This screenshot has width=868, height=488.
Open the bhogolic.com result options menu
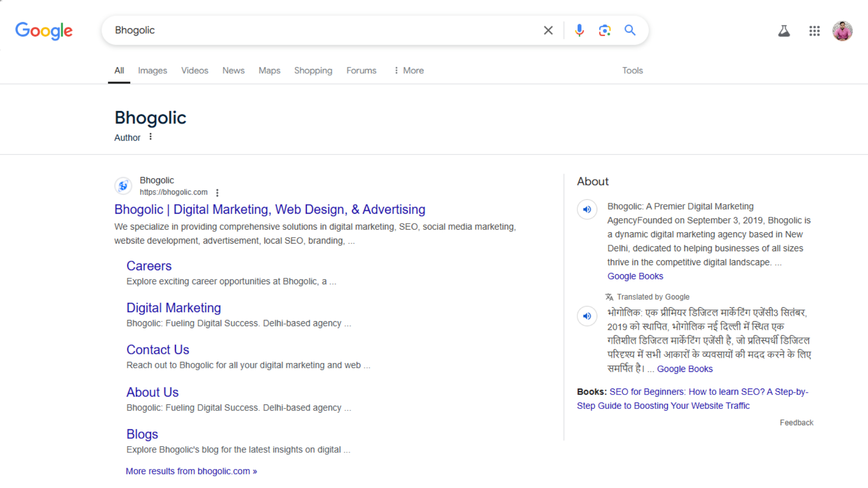pyautogui.click(x=217, y=193)
